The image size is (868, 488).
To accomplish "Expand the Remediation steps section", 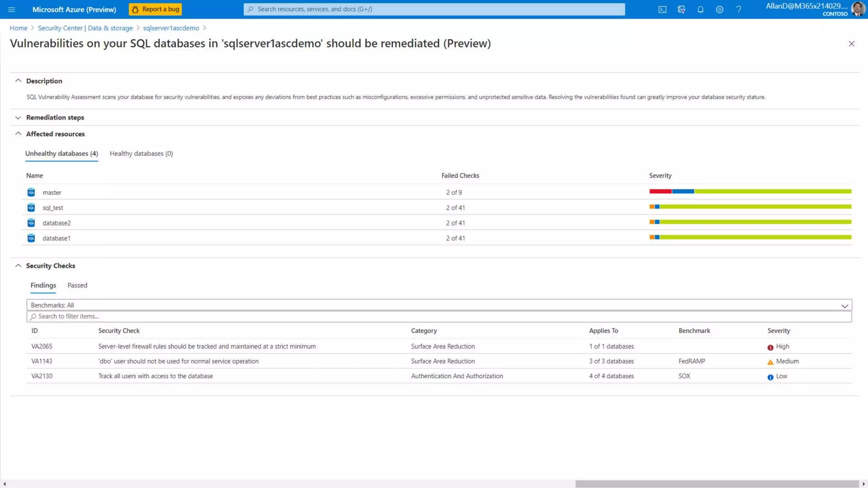I will pyautogui.click(x=18, y=117).
